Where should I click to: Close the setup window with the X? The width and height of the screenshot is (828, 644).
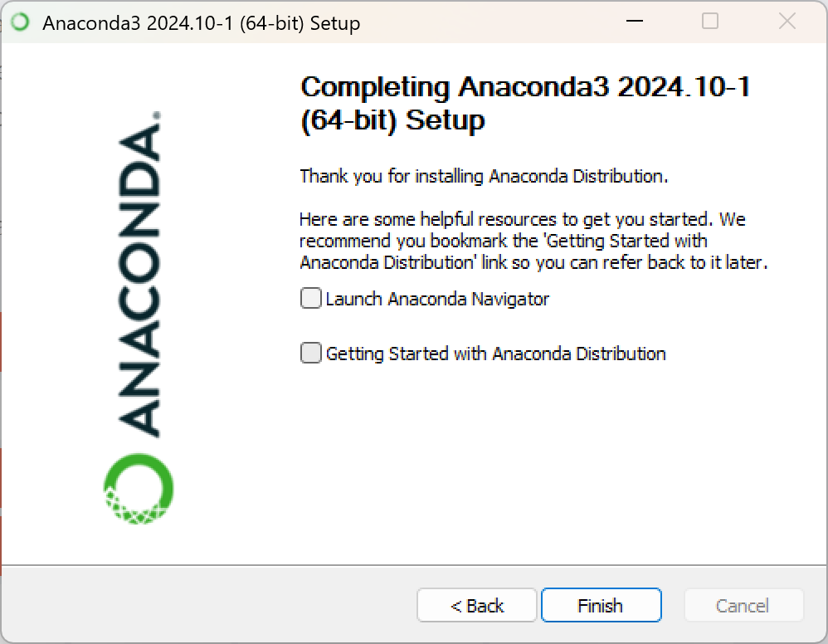[787, 21]
